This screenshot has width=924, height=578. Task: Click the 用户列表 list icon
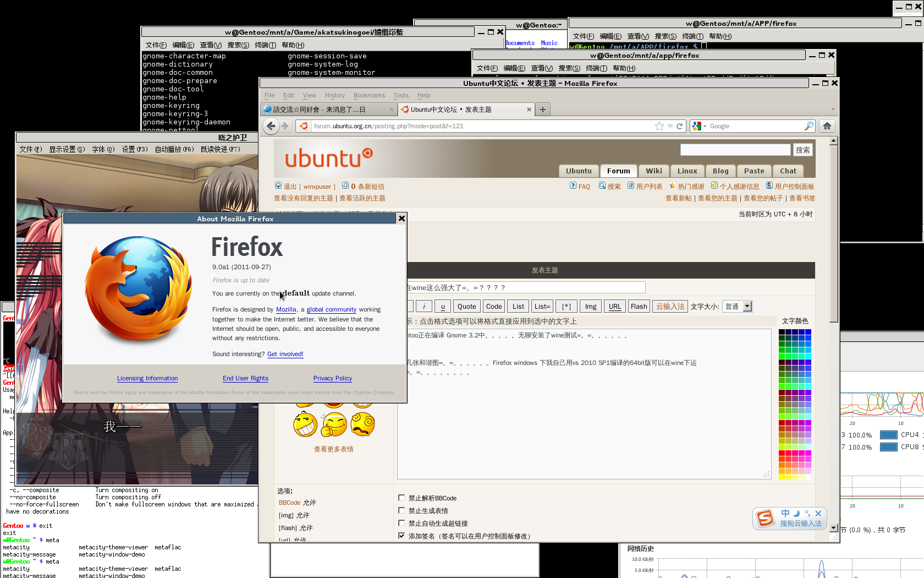point(631,186)
